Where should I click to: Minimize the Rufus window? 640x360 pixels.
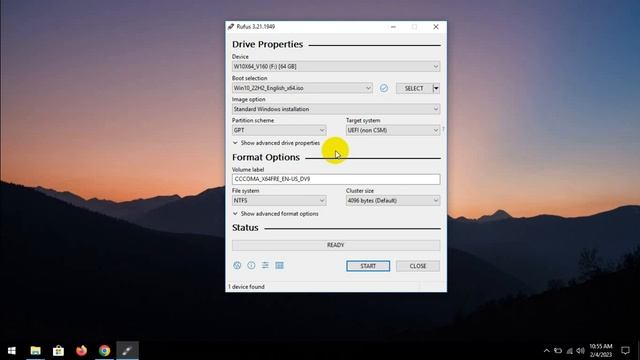point(393,27)
